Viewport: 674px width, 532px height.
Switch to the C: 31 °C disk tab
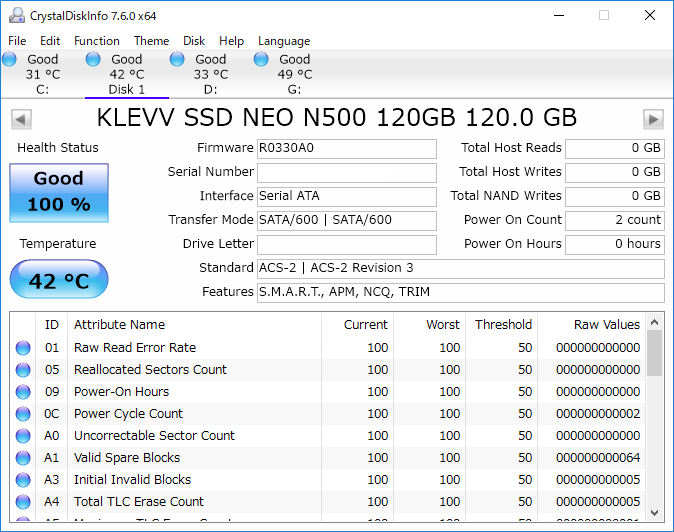pos(43,74)
